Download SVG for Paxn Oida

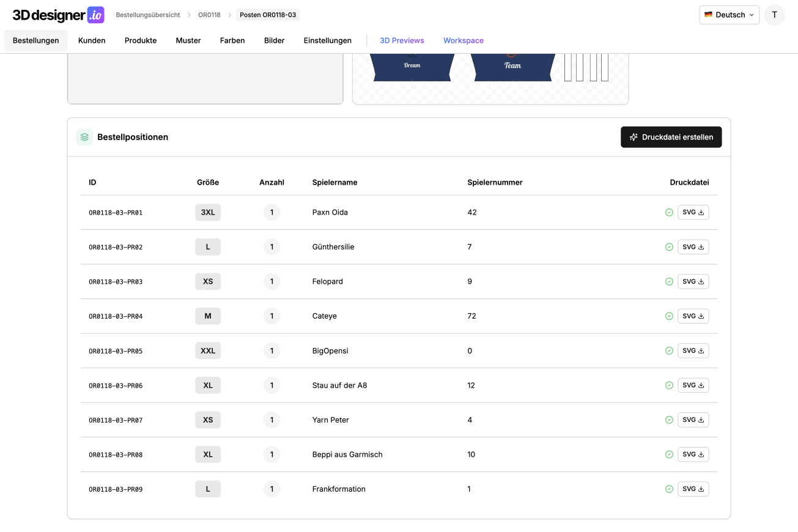click(x=693, y=212)
